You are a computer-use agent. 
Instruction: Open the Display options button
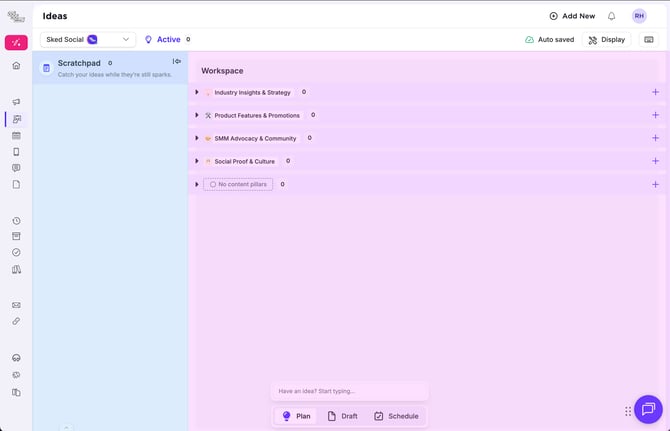606,40
